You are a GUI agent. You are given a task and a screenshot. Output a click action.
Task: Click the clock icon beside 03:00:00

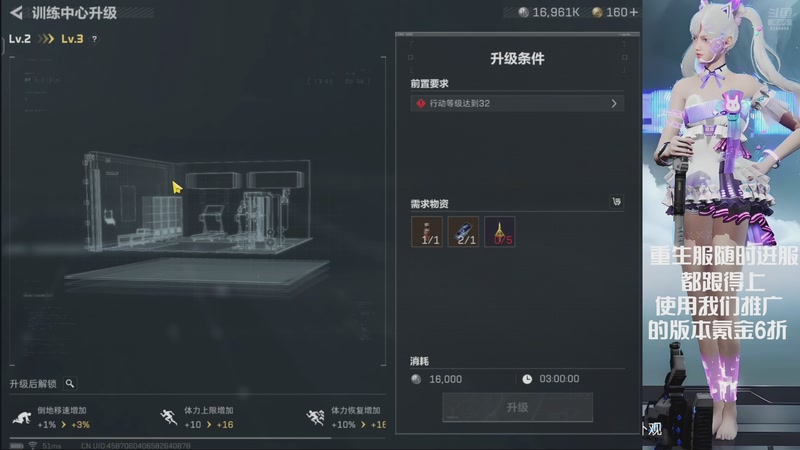point(527,379)
